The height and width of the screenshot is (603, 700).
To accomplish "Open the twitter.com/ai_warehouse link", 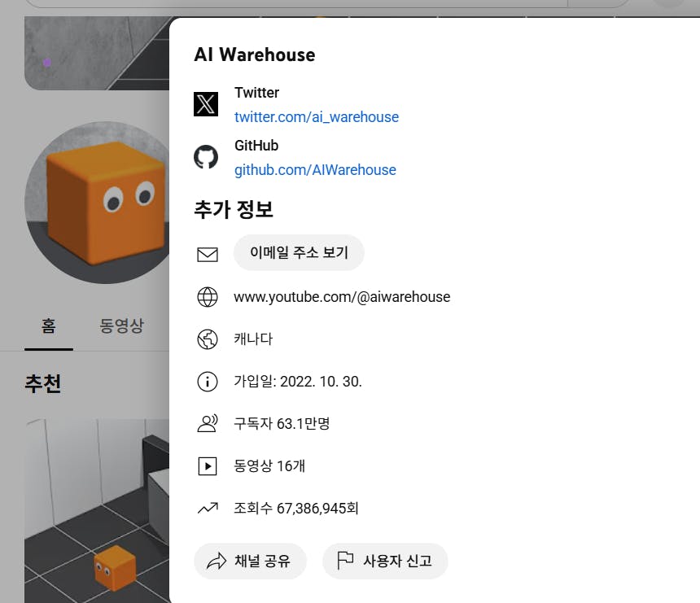I will tap(317, 117).
